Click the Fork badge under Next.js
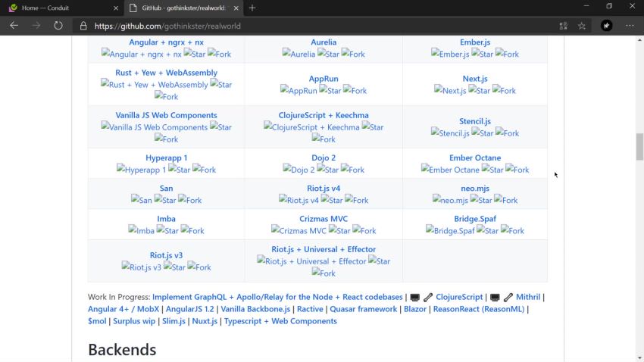This screenshot has height=362, width=644. pos(504,90)
